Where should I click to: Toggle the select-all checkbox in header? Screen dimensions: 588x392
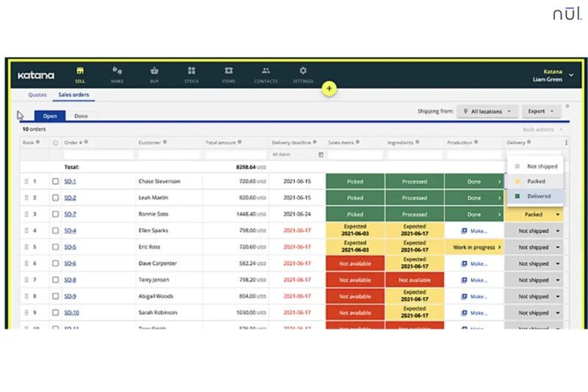pyautogui.click(x=56, y=143)
